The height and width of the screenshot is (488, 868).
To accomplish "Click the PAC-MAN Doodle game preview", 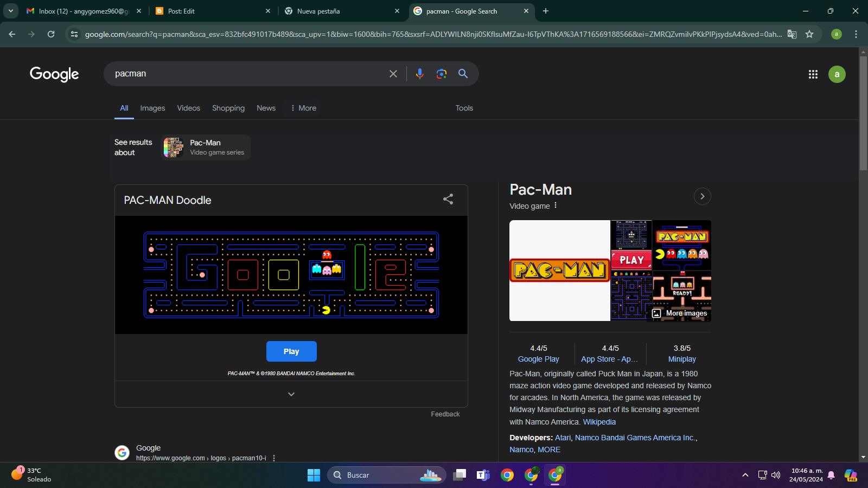I will [291, 275].
